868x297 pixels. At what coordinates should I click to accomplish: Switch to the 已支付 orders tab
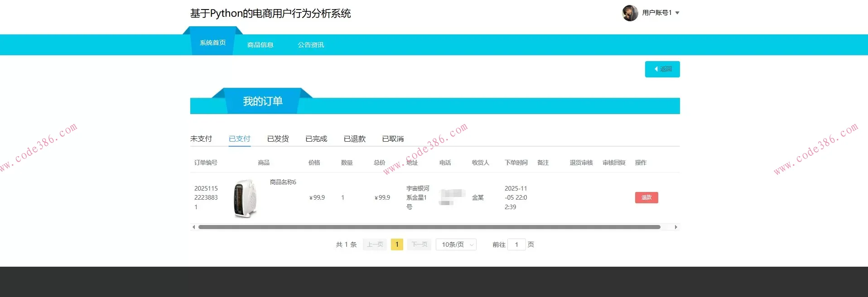click(240, 139)
